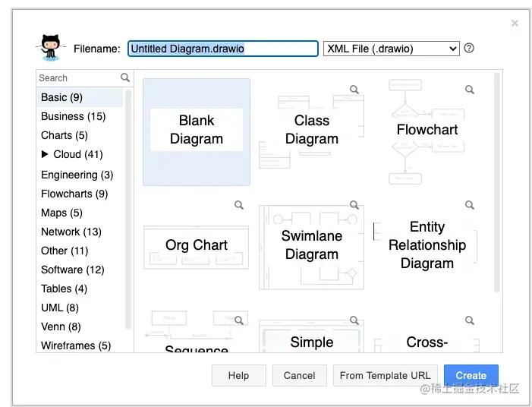Close the dialog with the X button

[x=515, y=24]
